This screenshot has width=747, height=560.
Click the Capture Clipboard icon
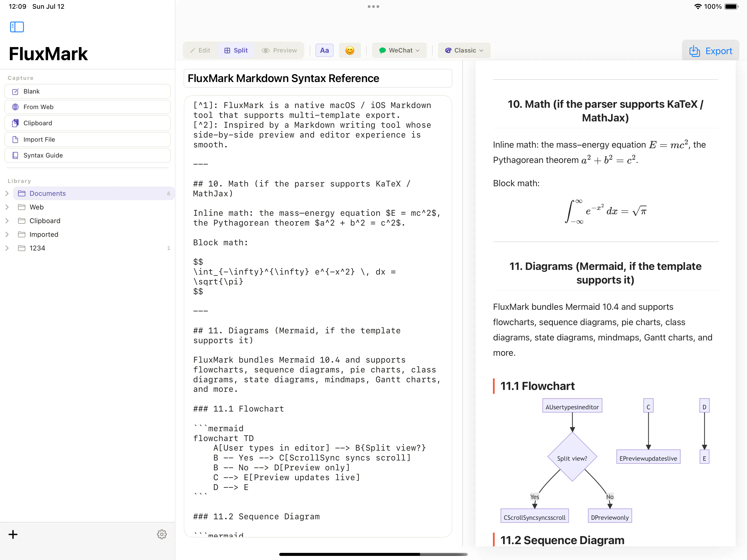[x=15, y=123]
